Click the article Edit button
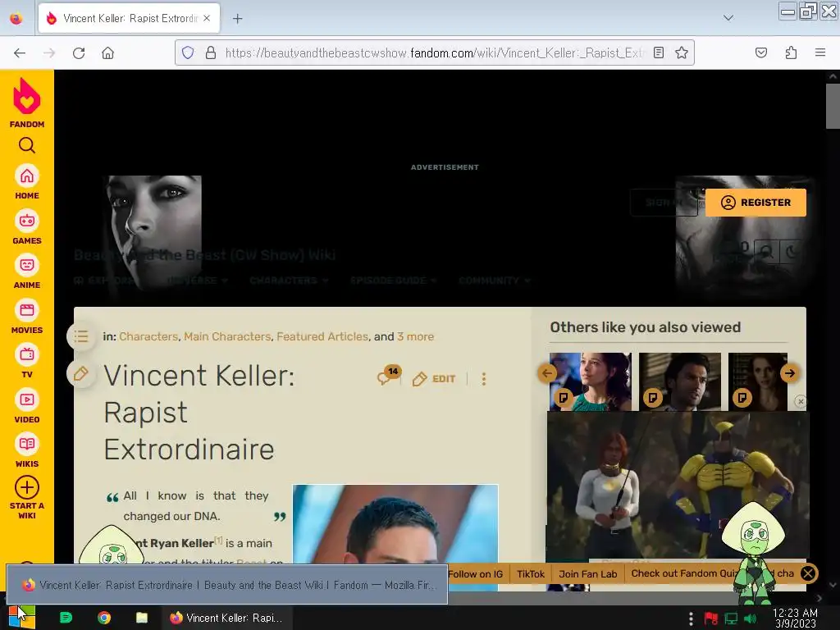This screenshot has width=840, height=630. [435, 379]
